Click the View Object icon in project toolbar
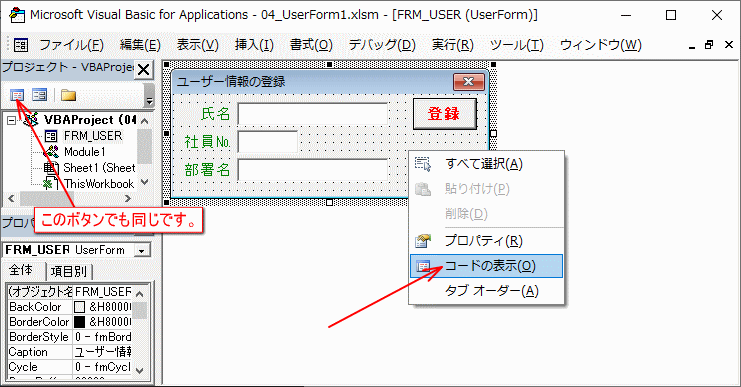Image resolution: width=741 pixels, height=387 pixels. [x=39, y=95]
